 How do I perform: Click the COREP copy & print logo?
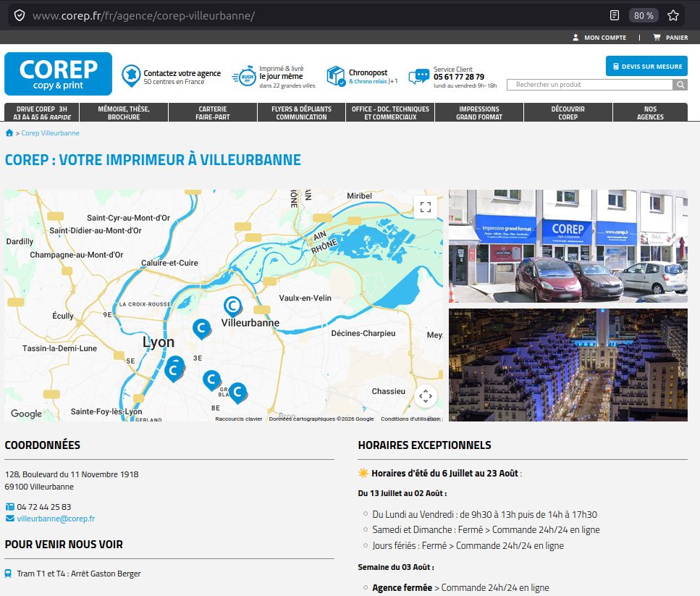[x=58, y=74]
